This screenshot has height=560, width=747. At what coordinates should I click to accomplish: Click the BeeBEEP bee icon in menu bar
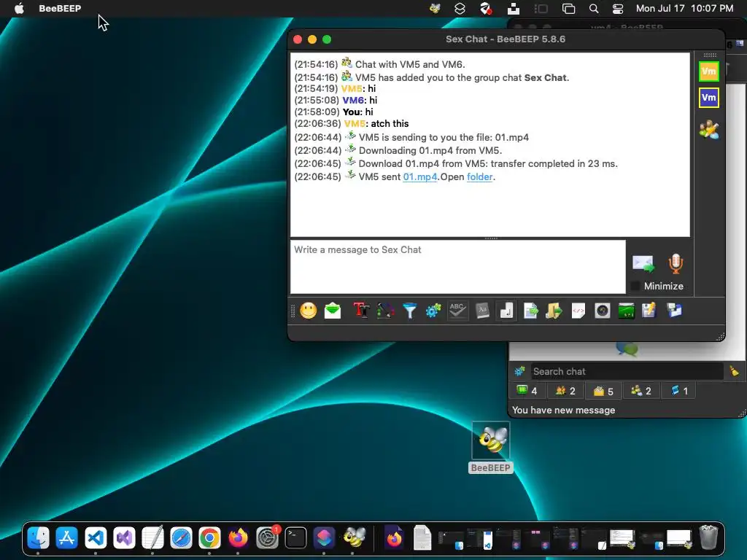[x=435, y=8]
